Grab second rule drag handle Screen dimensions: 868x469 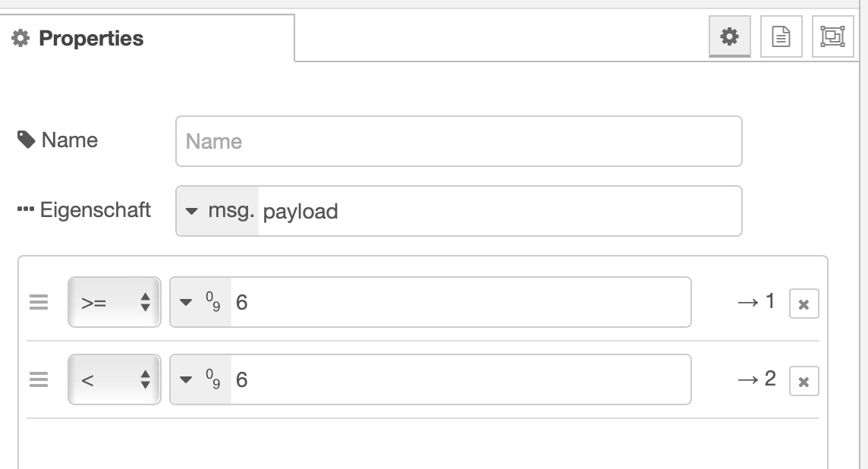39,379
